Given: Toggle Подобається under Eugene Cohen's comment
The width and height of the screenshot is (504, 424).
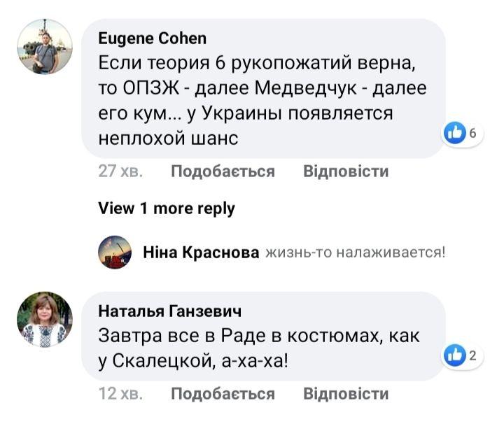Looking at the screenshot, I should click(x=223, y=171).
